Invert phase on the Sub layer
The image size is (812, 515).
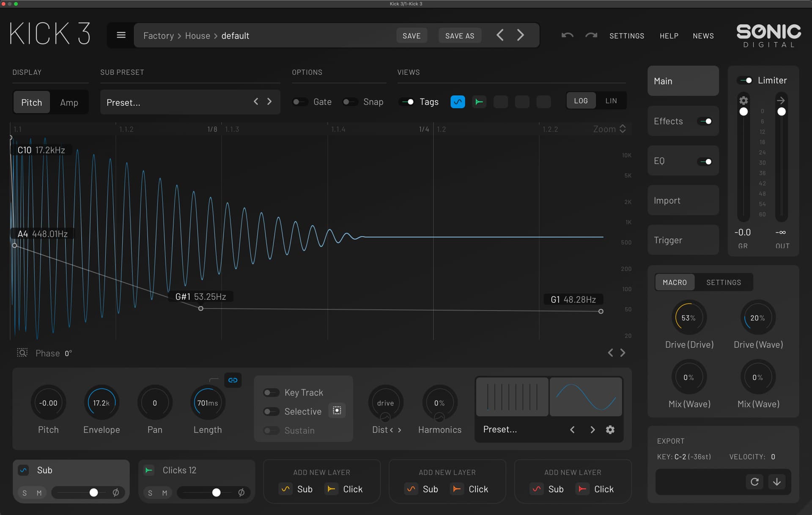pyautogui.click(x=115, y=493)
